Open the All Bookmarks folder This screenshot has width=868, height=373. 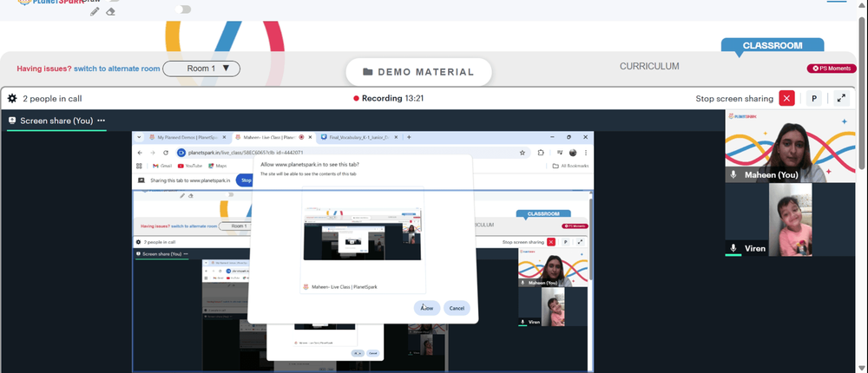tap(571, 166)
